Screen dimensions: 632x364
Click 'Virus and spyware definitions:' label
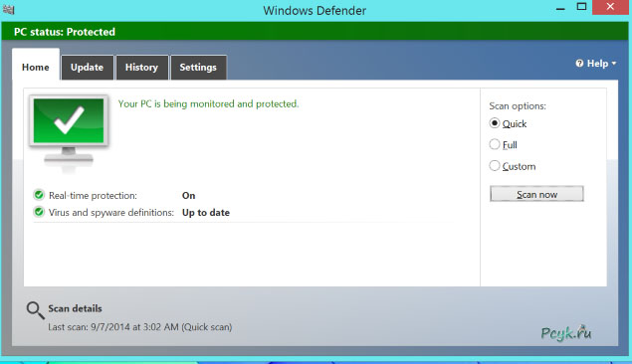coord(111,213)
